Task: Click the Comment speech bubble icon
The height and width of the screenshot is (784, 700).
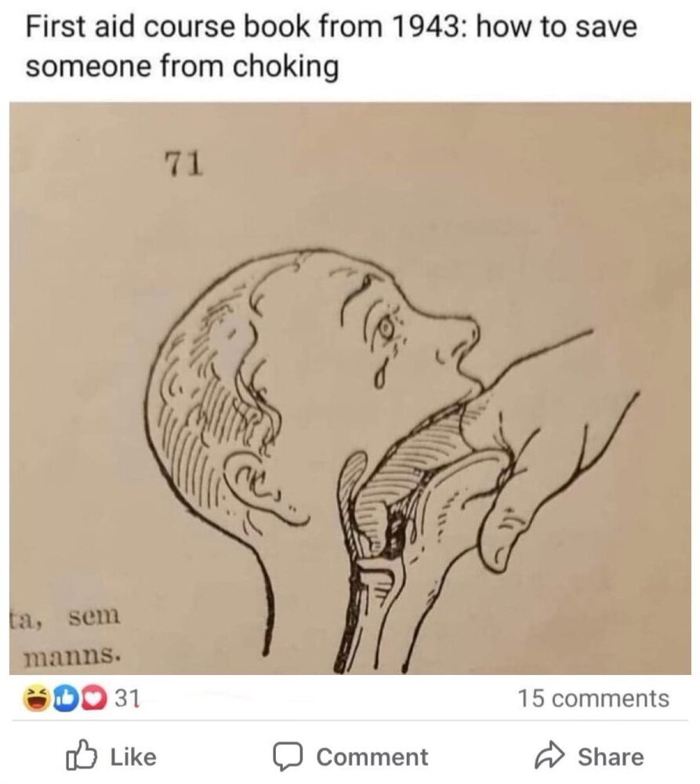Action: click(289, 757)
